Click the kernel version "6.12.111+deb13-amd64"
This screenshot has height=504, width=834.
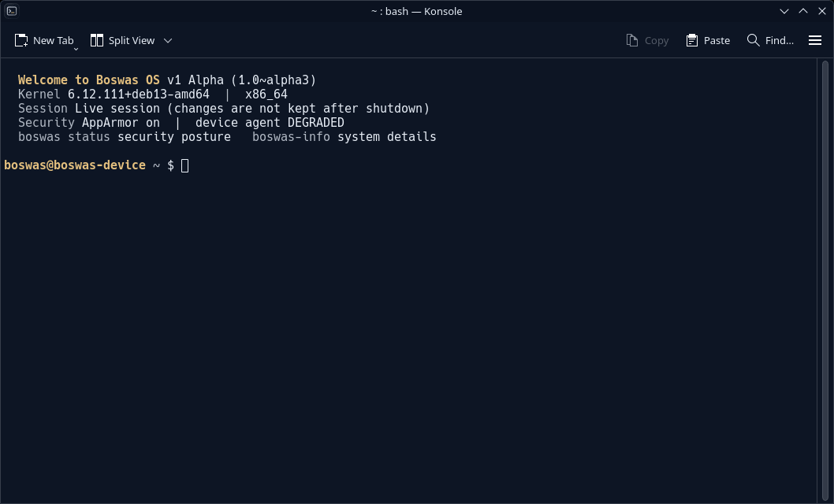click(138, 94)
